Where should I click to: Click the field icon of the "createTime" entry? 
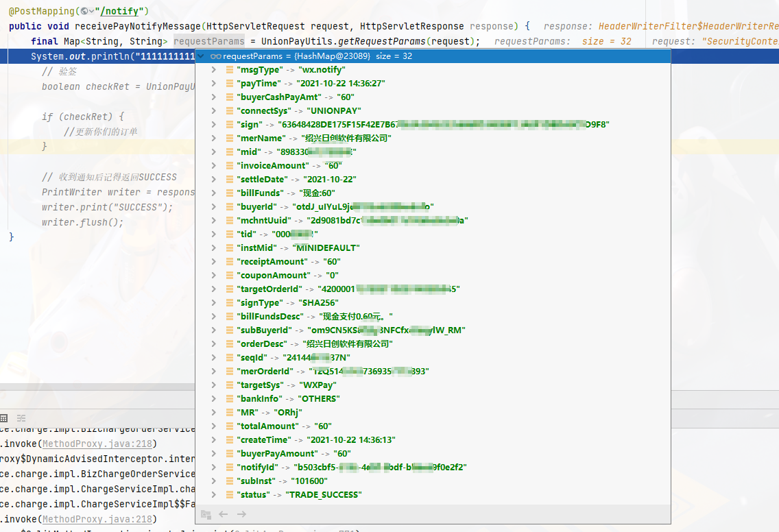coord(230,439)
